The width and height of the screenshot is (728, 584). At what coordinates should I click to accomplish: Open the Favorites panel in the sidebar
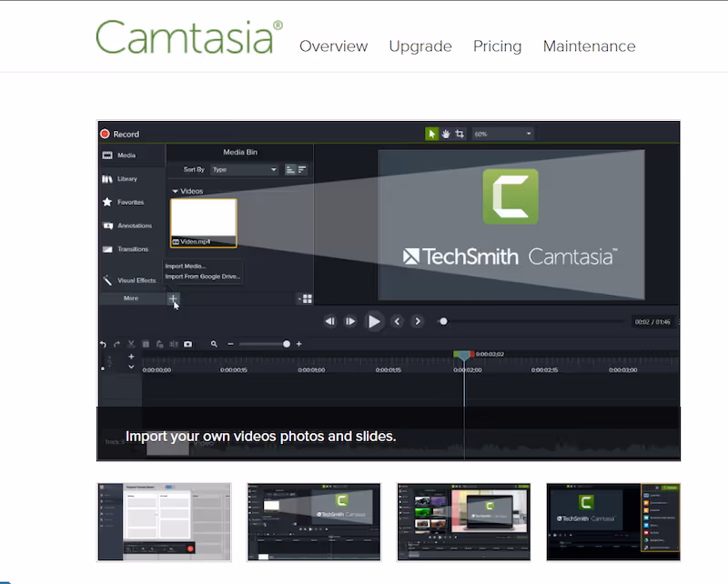(132, 202)
